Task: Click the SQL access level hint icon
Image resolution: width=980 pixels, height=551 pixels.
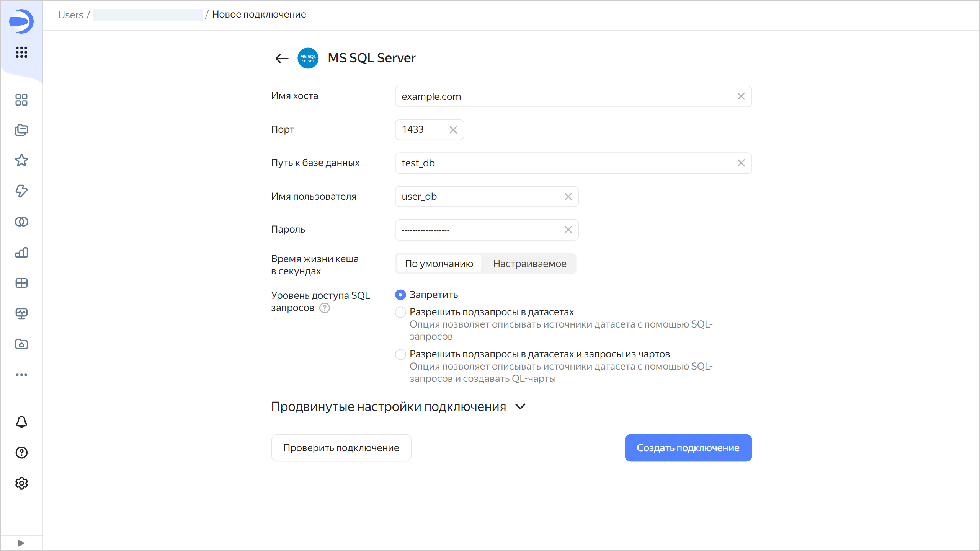Action: coord(325,308)
